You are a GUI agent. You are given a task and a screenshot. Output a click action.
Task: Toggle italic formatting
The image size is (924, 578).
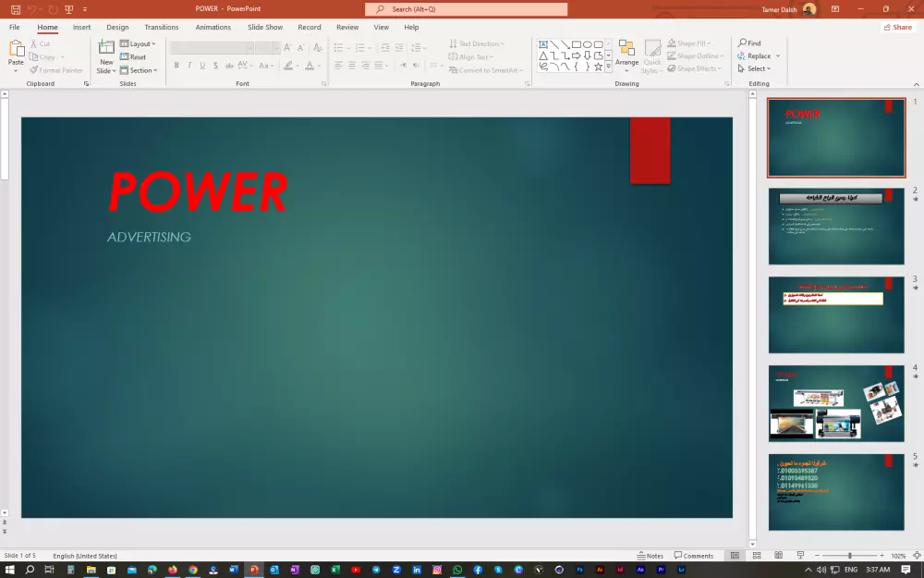pyautogui.click(x=188, y=66)
